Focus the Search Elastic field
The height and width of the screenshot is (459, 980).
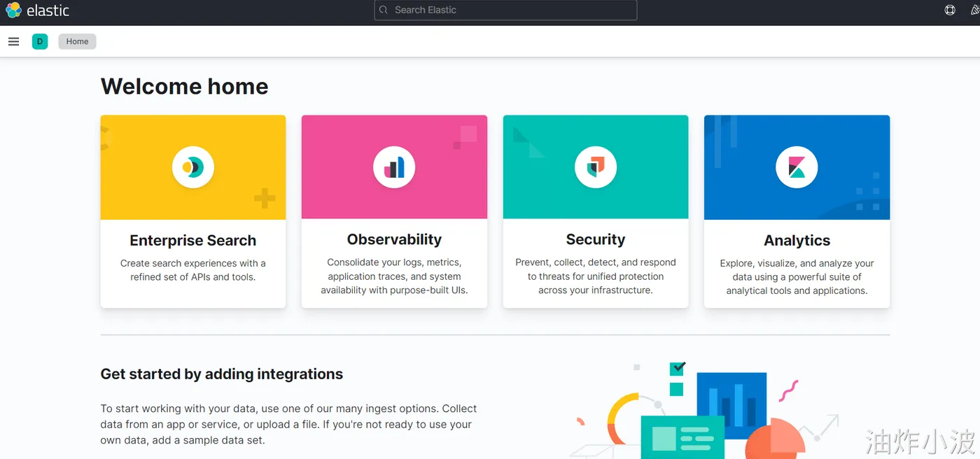pyautogui.click(x=505, y=10)
